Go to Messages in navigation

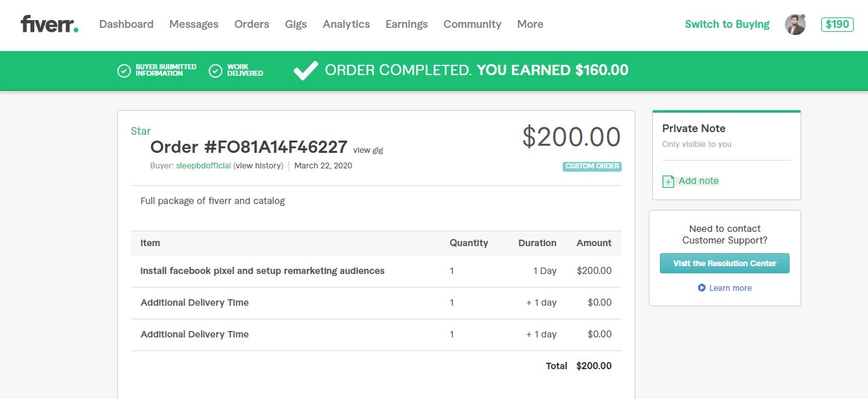[x=194, y=25]
